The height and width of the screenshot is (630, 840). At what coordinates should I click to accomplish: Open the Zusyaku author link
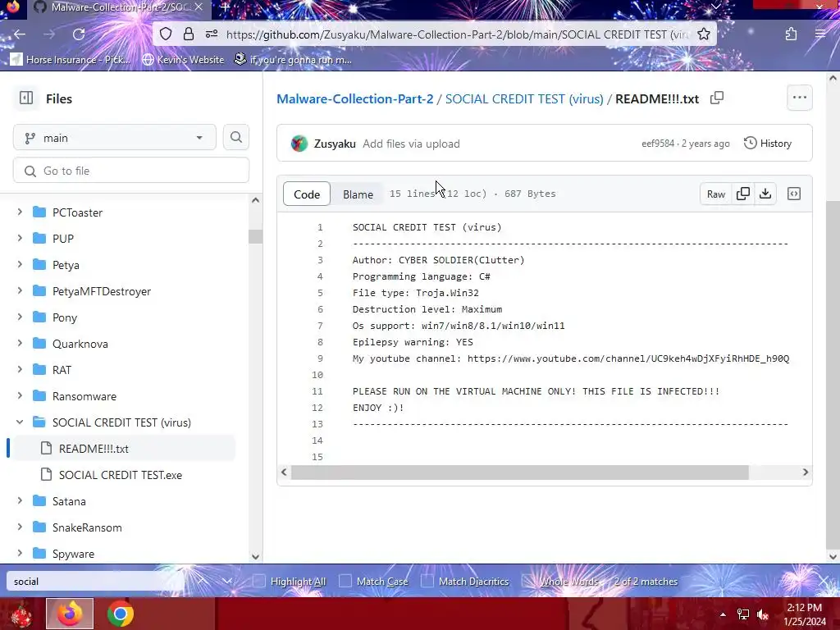pyautogui.click(x=335, y=144)
